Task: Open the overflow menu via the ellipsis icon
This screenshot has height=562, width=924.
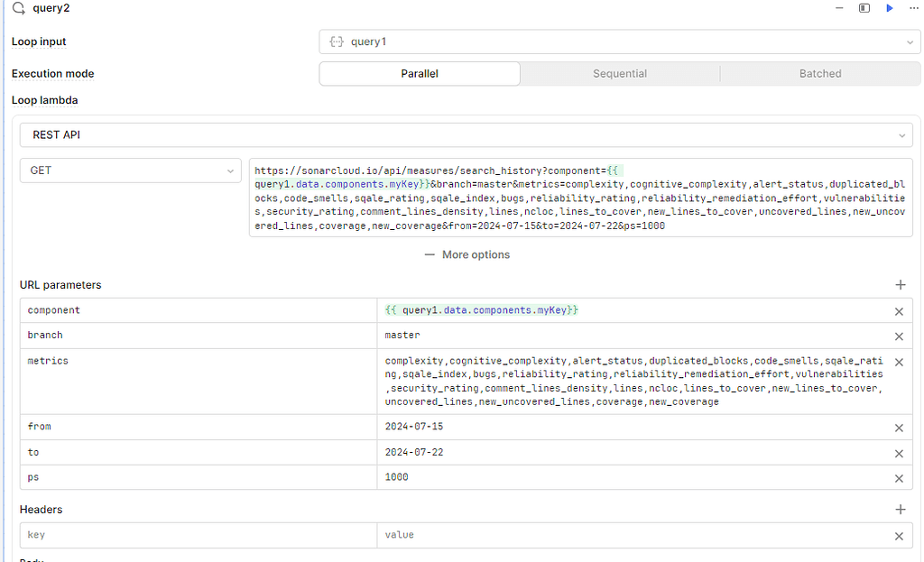Action: pos(913,8)
